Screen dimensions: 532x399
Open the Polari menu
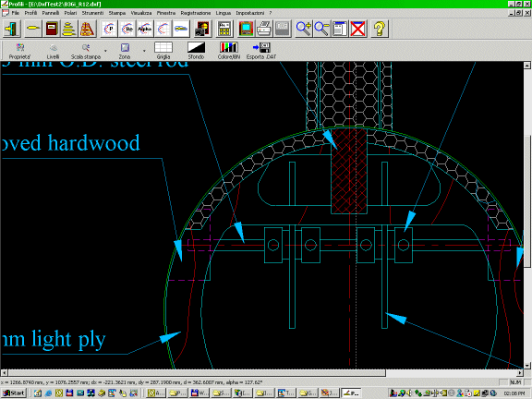point(70,13)
